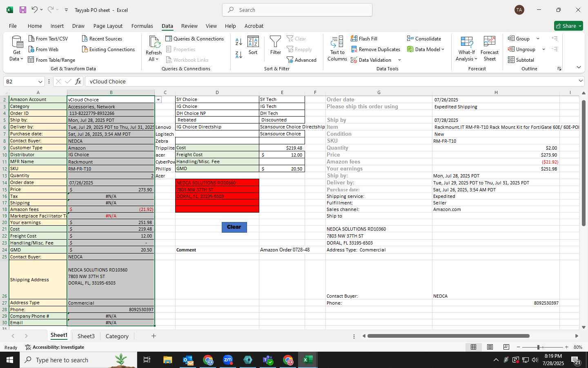The width and height of the screenshot is (588, 368).
Task: Click into the formula bar
Action: pyautogui.click(x=331, y=81)
